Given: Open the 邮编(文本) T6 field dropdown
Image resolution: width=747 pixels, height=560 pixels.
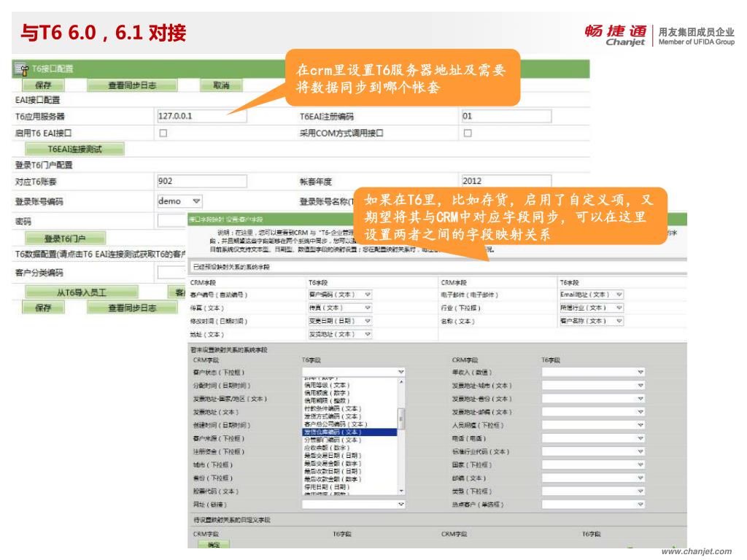Looking at the screenshot, I should click(640, 478).
